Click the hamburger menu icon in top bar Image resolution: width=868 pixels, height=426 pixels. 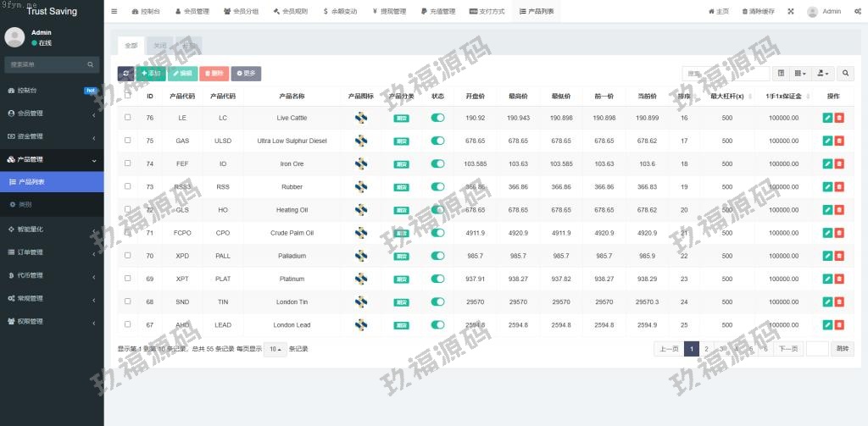[x=114, y=12]
